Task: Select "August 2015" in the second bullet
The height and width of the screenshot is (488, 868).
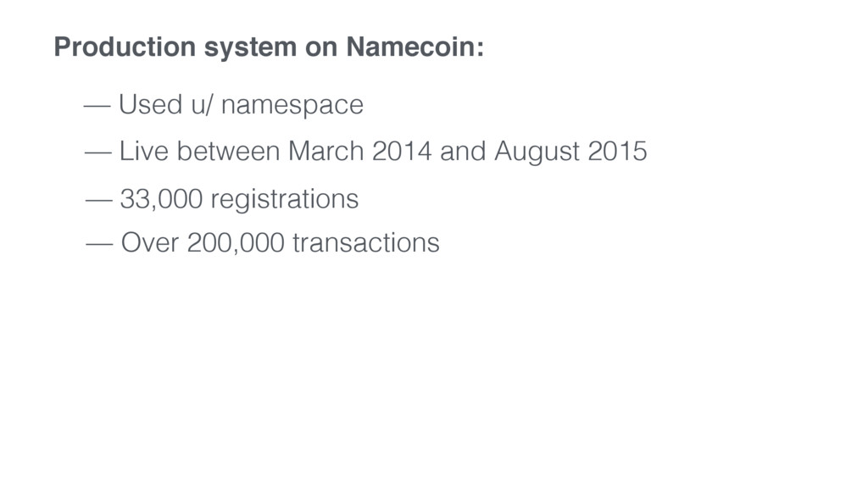Action: point(570,152)
